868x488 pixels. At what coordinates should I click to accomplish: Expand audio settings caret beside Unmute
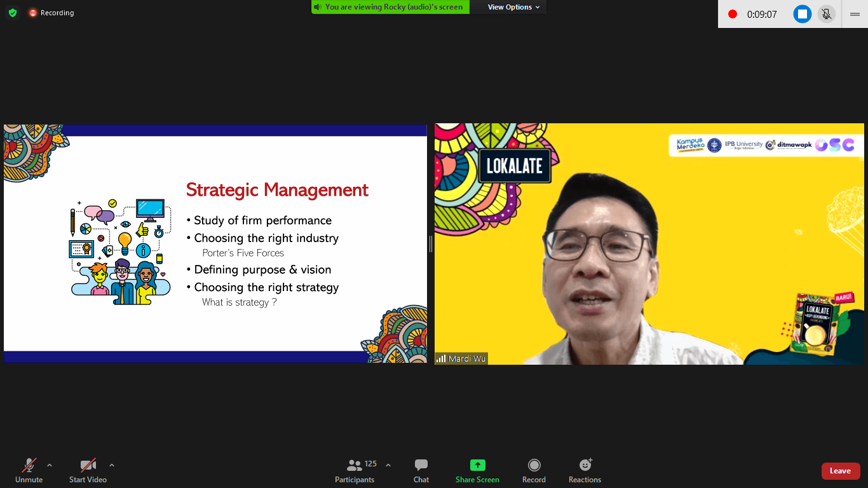click(x=50, y=465)
